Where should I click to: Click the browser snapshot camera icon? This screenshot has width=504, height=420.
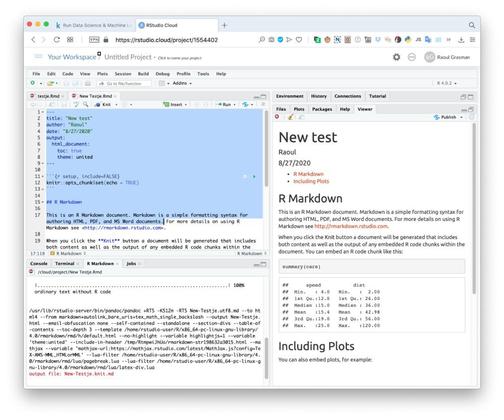[272, 39]
